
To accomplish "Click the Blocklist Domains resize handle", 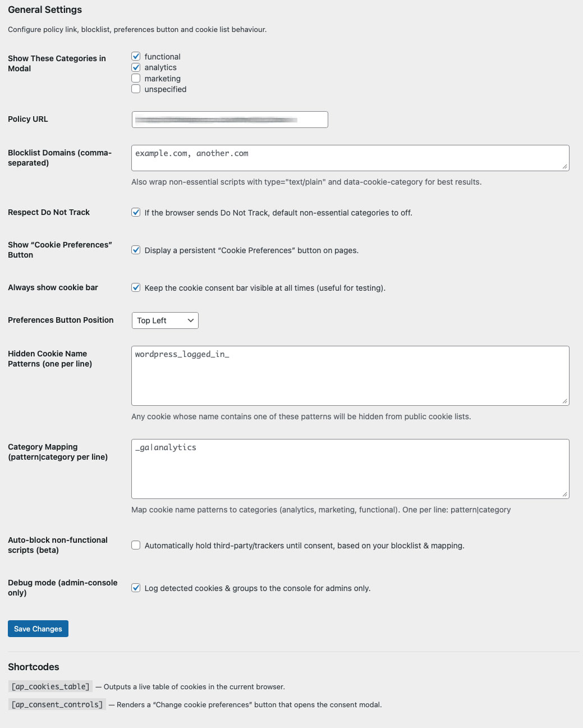I will (x=564, y=167).
